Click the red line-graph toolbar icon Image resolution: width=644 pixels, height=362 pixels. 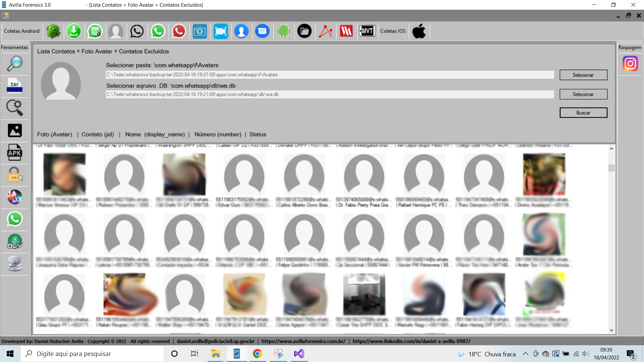[325, 31]
